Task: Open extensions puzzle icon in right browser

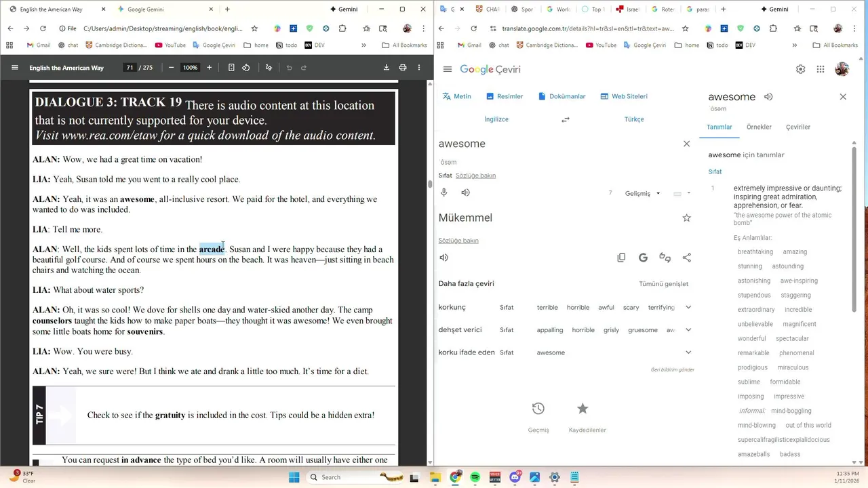Action: coord(773,28)
